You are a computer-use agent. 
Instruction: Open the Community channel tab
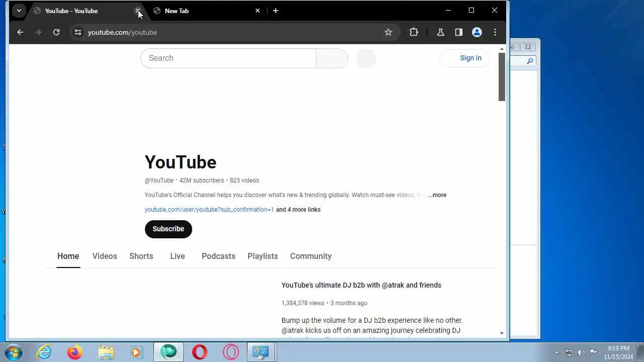[311, 256]
